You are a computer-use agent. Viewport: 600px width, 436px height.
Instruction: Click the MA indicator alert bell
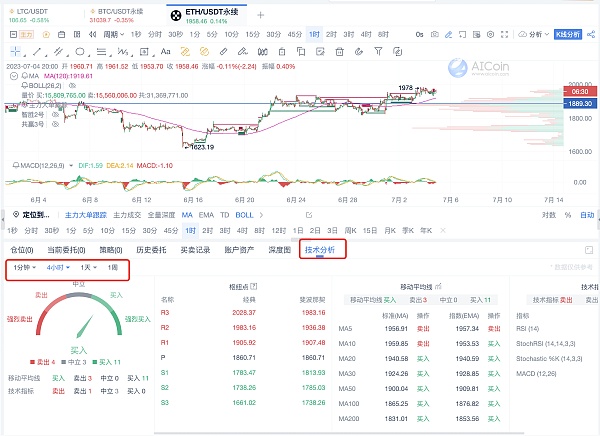point(25,76)
